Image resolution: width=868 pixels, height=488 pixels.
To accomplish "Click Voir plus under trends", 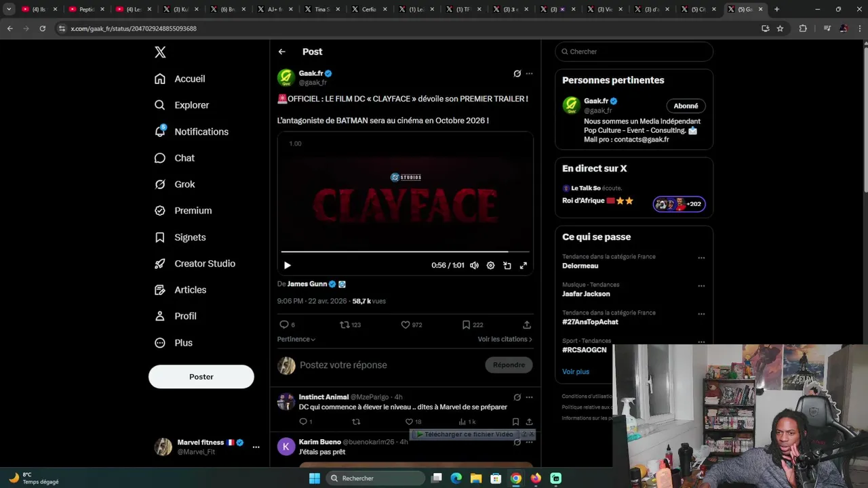I will 576,371.
